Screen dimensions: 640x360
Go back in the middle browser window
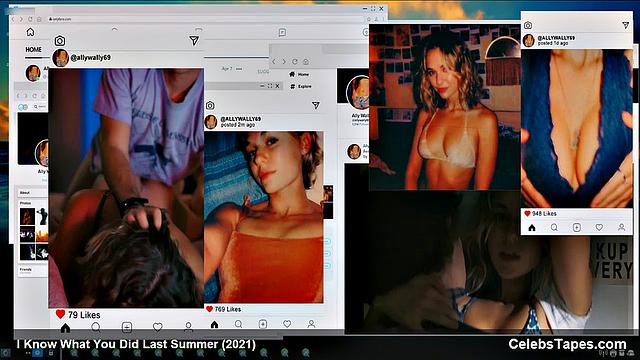[274, 62]
